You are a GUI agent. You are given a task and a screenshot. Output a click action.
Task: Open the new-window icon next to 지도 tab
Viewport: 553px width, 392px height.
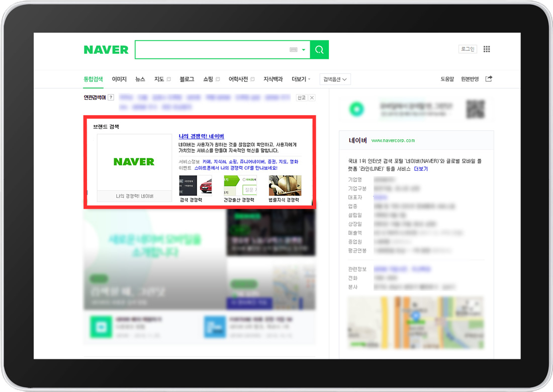coord(169,79)
